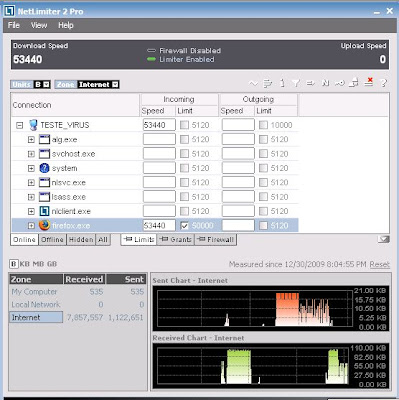The height and width of the screenshot is (400, 399).
Task: Open the View menu
Action: [39, 25]
